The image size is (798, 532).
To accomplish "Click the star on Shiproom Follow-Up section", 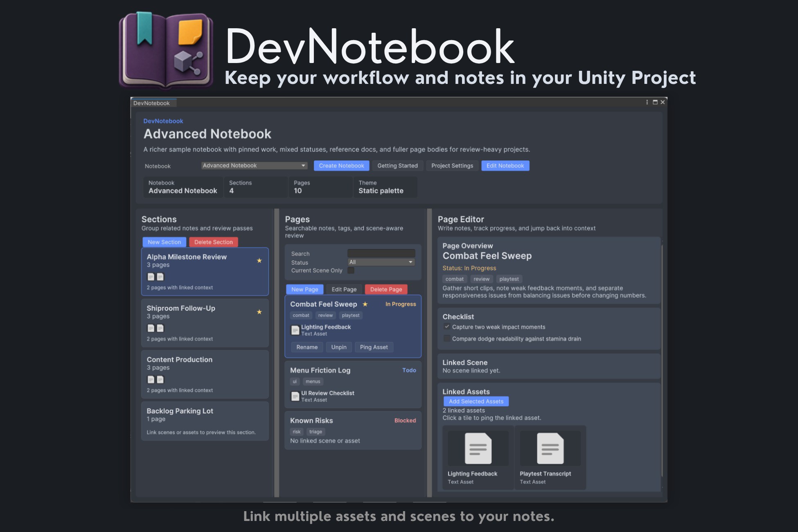I will 259,312.
